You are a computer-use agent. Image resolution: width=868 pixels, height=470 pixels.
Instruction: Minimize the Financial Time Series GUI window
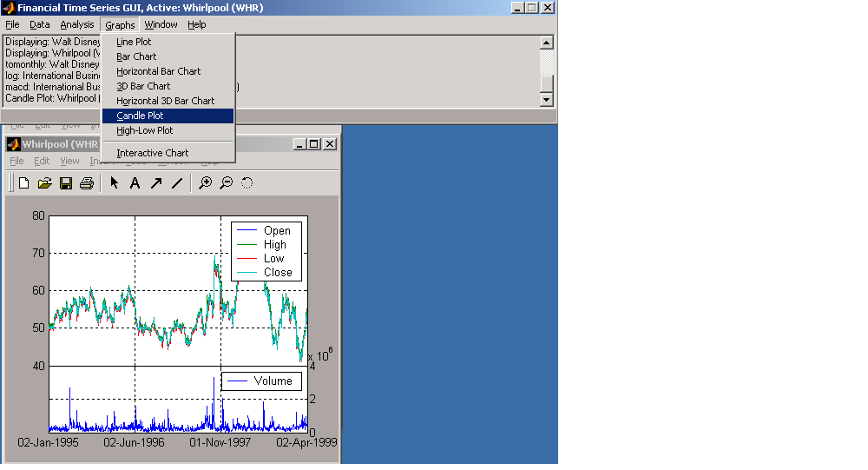[517, 8]
